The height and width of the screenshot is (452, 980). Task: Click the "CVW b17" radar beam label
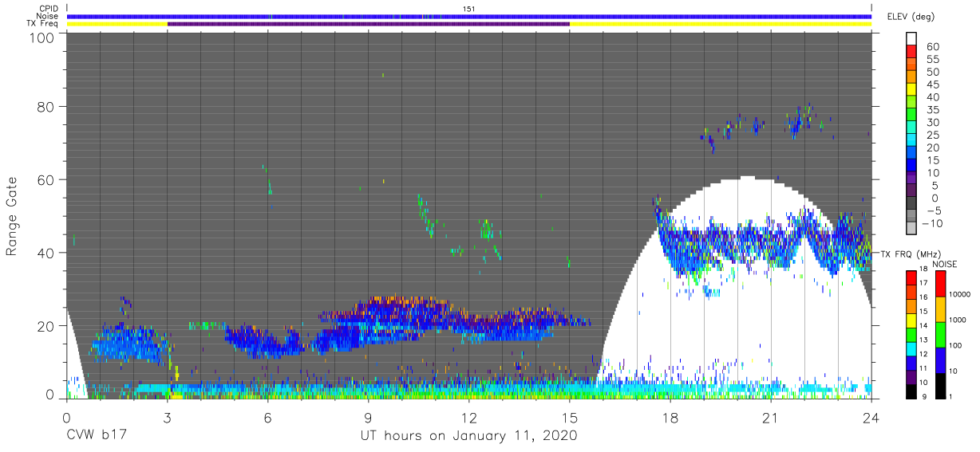coord(97,435)
